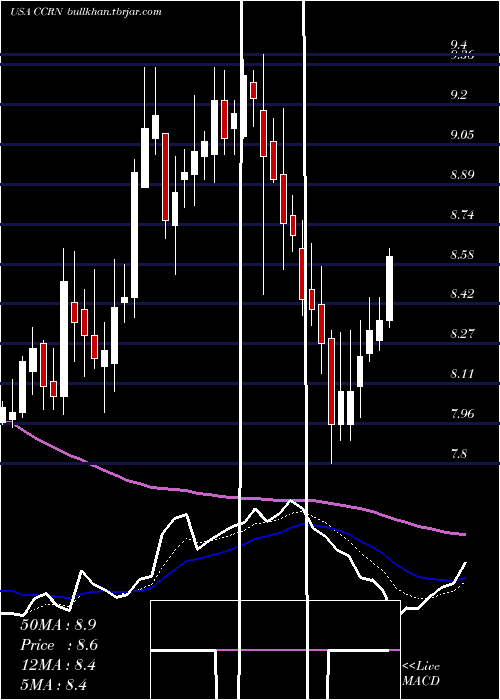The image size is (500, 700).
Task: Click the 8.58 price axis label
Action: (x=462, y=255)
